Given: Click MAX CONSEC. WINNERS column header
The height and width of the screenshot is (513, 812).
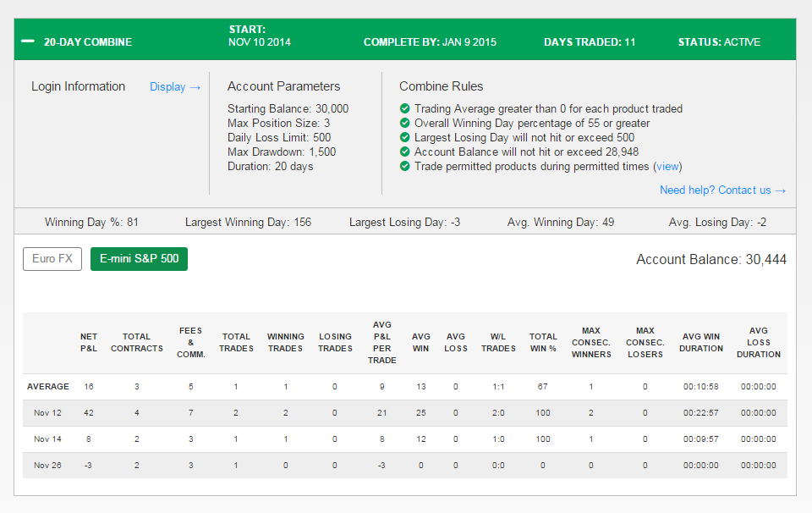Looking at the screenshot, I should [x=591, y=343].
